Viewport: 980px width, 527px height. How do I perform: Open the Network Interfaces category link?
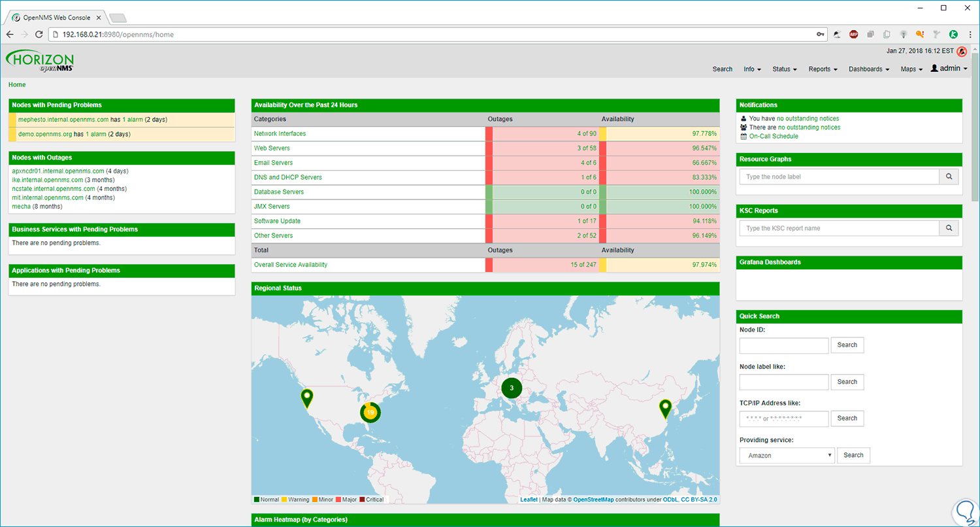280,133
